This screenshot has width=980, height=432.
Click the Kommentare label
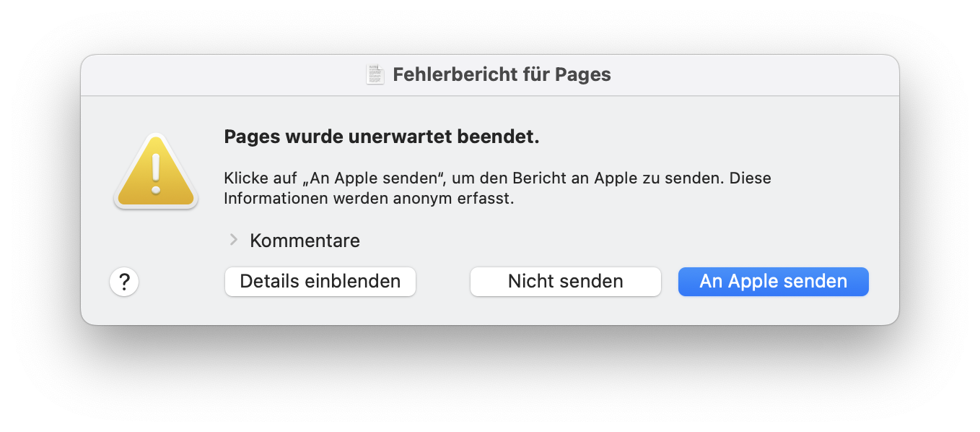(x=305, y=241)
